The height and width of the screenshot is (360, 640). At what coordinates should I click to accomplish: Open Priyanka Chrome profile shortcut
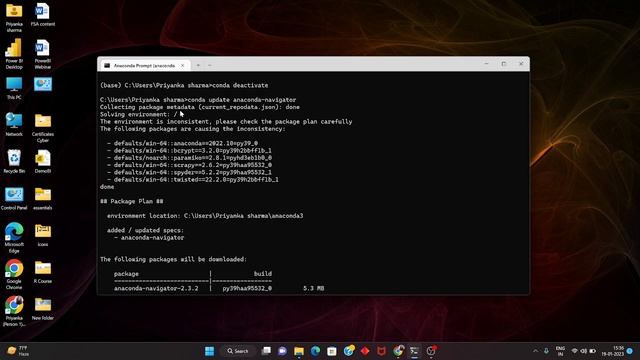point(14,311)
